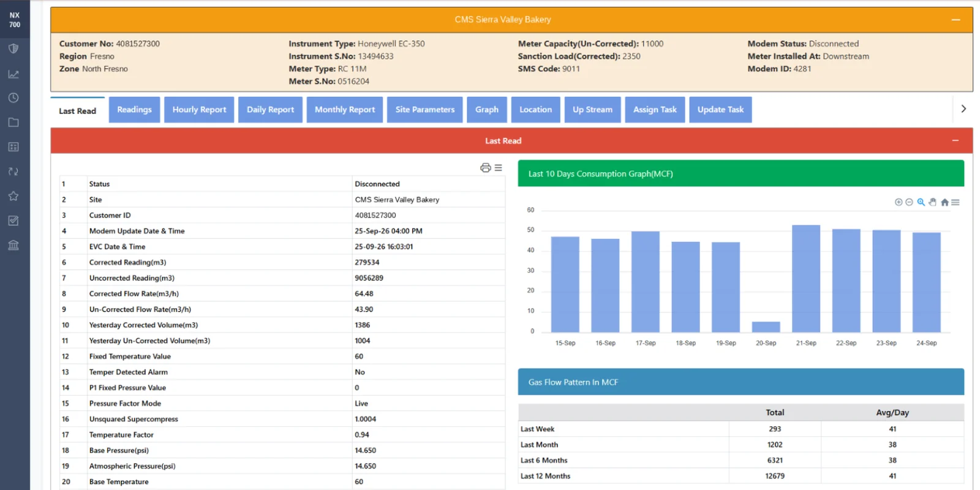This screenshot has width=980, height=490.
Task: Open the Last Read table hamburger menu
Action: coord(499,168)
